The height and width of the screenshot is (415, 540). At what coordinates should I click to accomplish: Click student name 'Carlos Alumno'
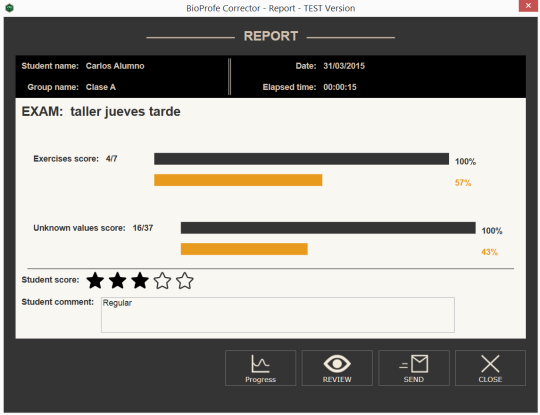point(115,66)
